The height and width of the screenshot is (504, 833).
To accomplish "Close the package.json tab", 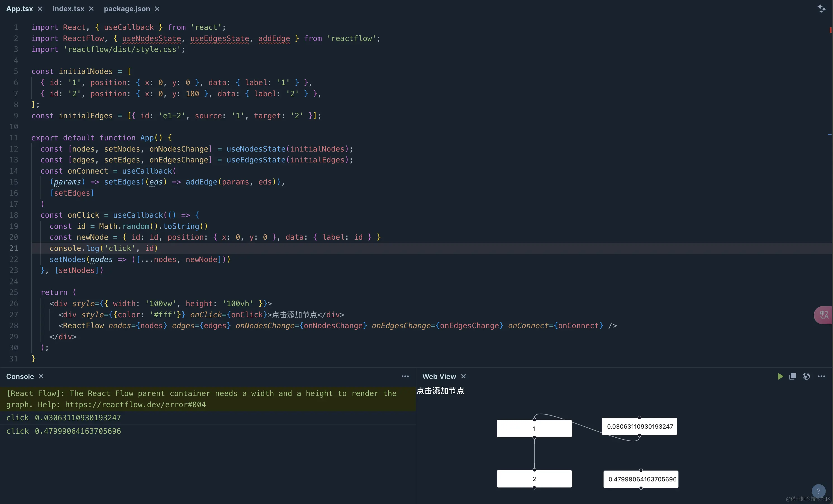I will tap(157, 9).
